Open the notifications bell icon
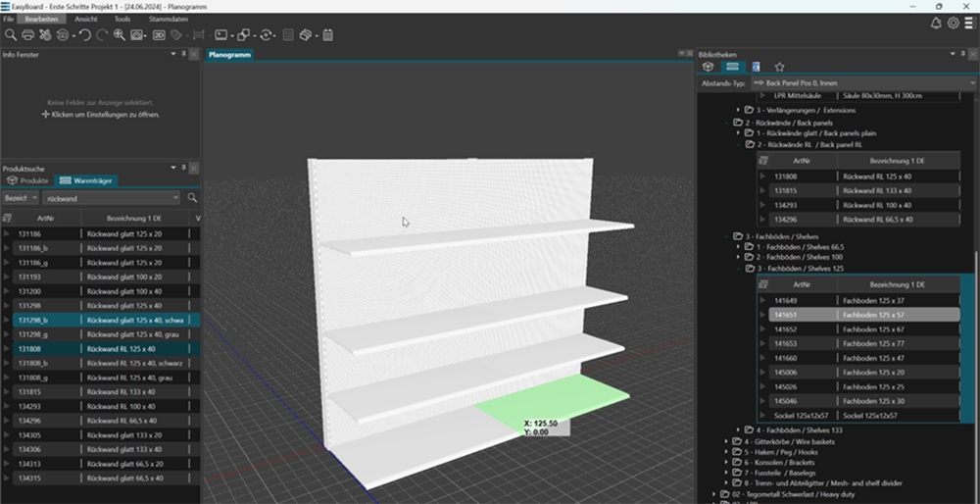This screenshot has height=504, width=980. point(935,23)
